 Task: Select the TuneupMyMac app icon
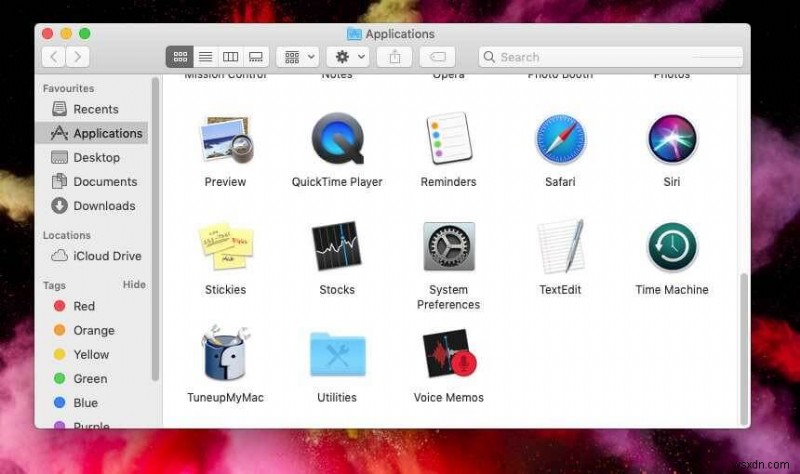point(226,353)
